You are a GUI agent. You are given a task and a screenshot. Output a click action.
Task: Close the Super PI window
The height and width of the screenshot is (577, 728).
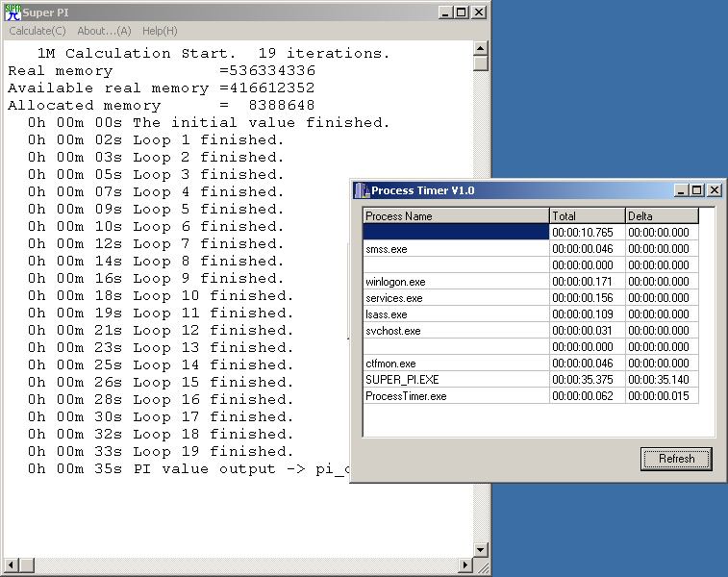[479, 13]
